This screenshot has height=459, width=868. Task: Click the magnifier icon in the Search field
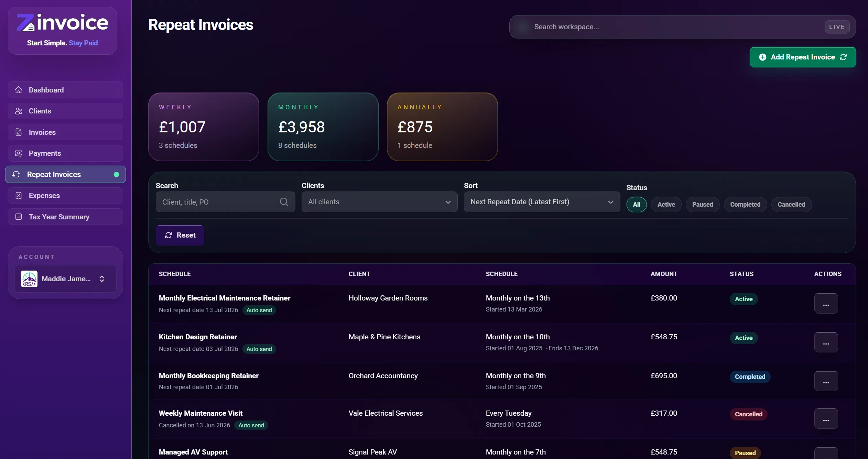pyautogui.click(x=284, y=202)
